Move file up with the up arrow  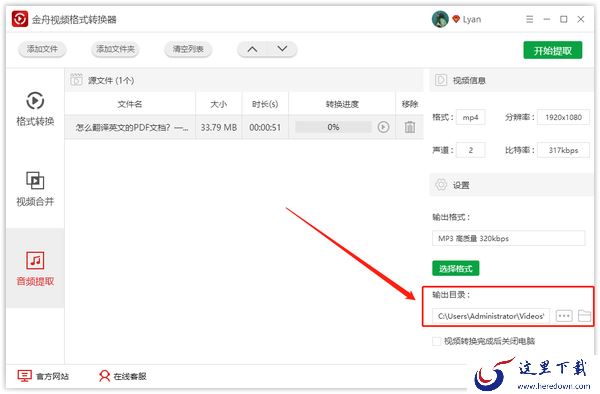point(252,49)
